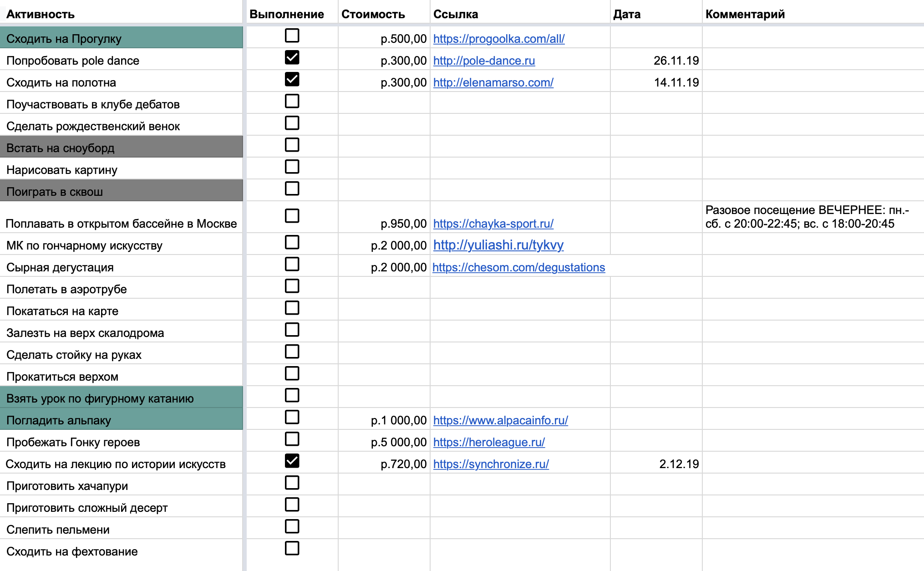
Task: Tick the Приготовить хачапури checkbox
Action: click(x=292, y=483)
